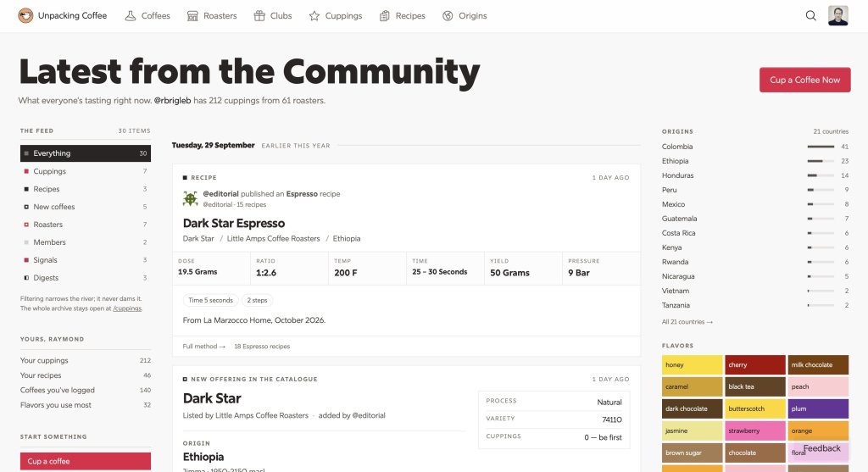
Task: Select Guatemala in the Origins list
Action: click(x=755, y=219)
